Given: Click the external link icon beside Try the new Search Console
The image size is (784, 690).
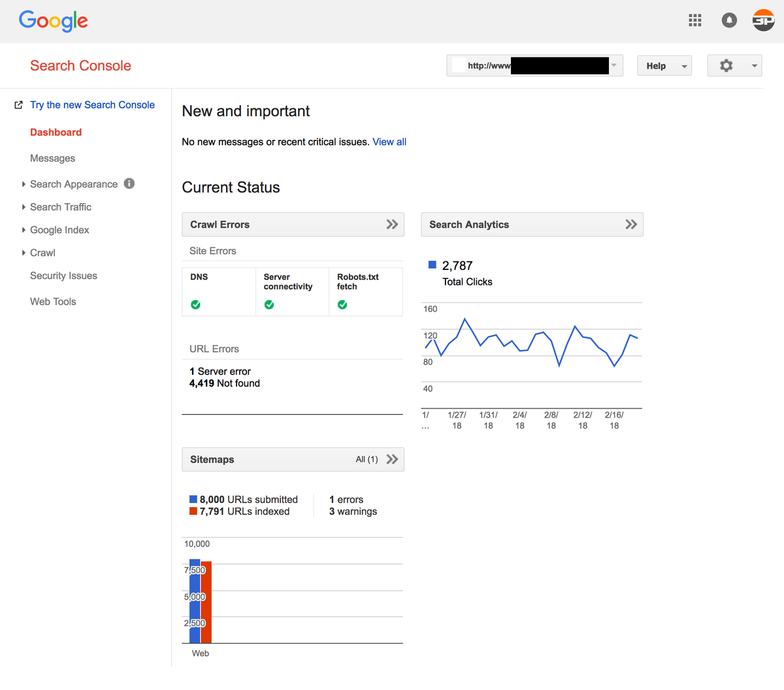Looking at the screenshot, I should tap(18, 105).
